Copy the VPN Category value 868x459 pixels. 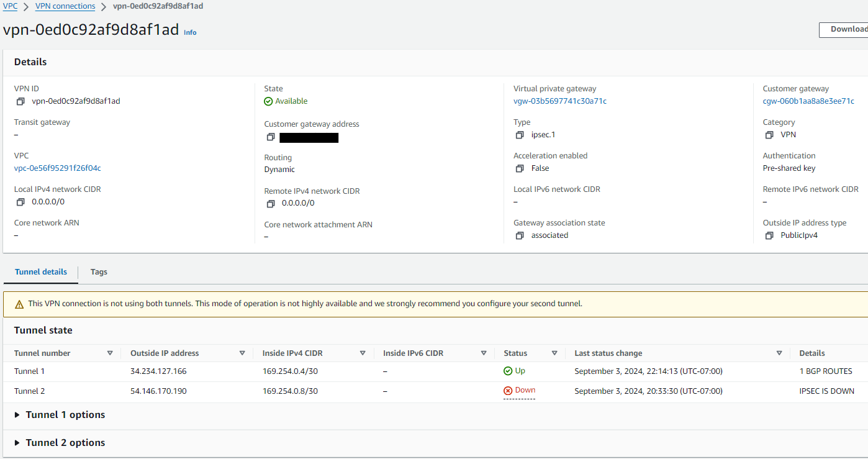[769, 135]
